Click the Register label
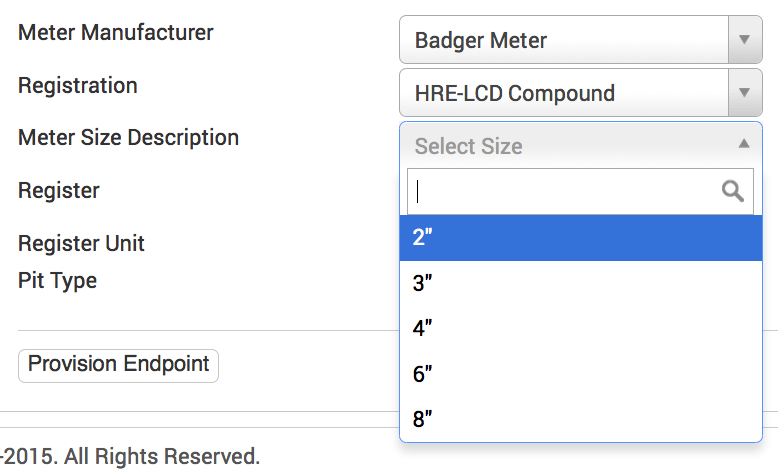The width and height of the screenshot is (778, 476). click(x=59, y=190)
